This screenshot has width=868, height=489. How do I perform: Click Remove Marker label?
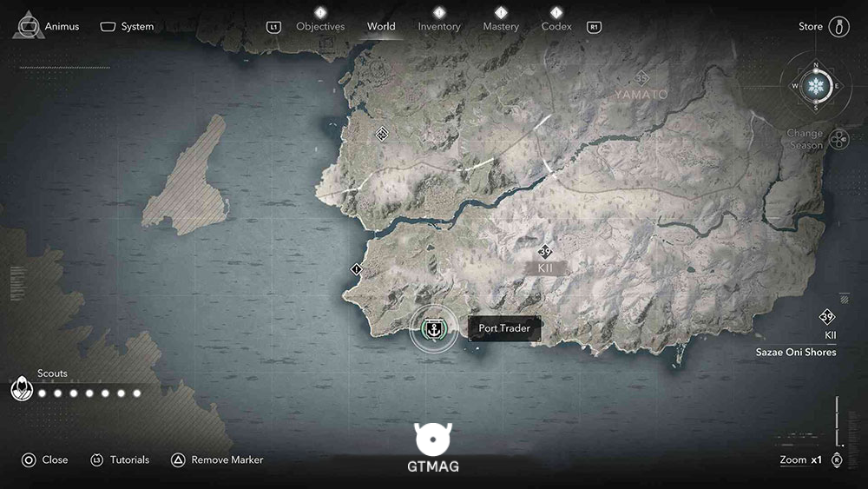pyautogui.click(x=227, y=459)
